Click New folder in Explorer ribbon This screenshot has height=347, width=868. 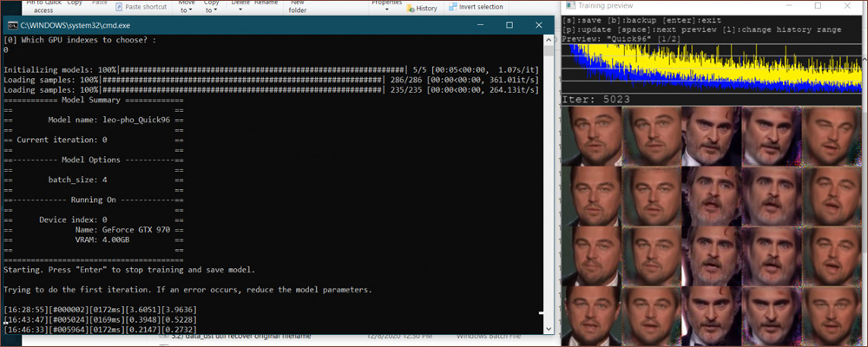(x=297, y=6)
